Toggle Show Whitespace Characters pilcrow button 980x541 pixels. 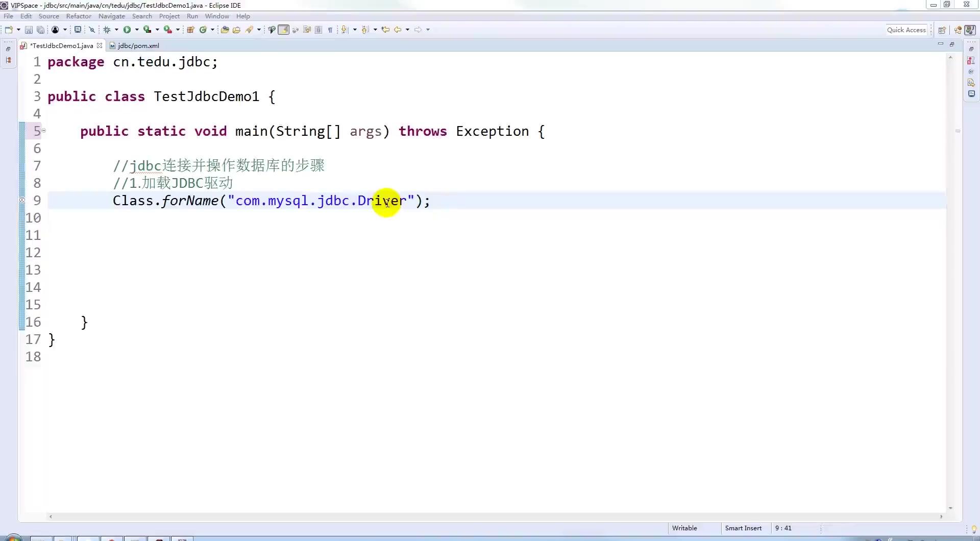pos(330,30)
